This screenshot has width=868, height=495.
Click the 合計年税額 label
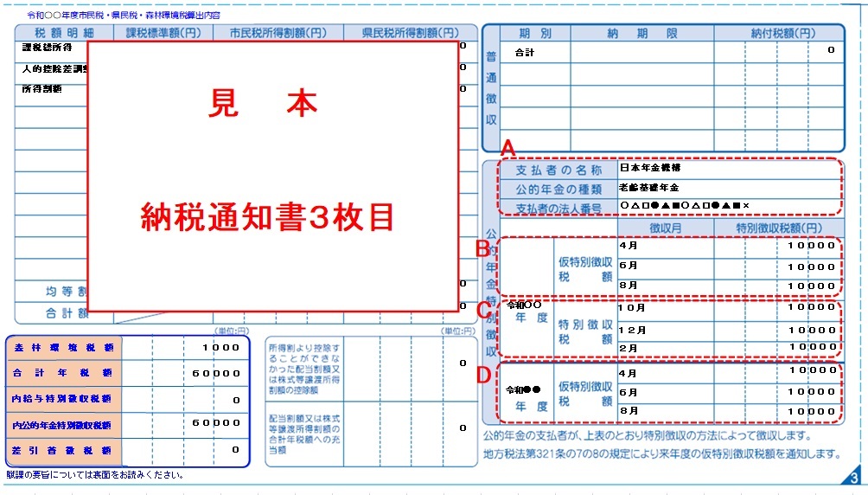tap(64, 373)
